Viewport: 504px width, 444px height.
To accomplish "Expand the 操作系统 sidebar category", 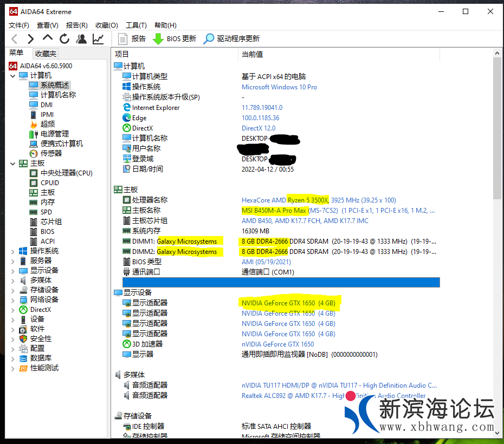I will [x=13, y=251].
